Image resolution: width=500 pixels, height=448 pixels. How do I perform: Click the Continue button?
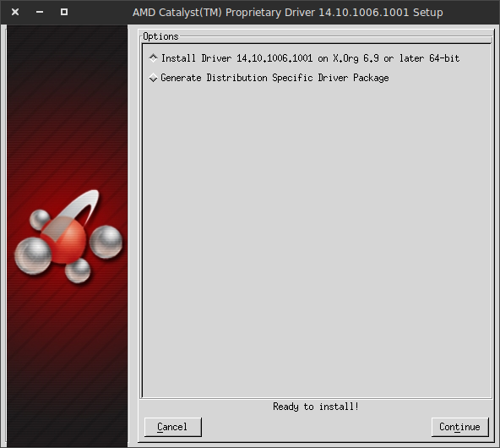459,427
